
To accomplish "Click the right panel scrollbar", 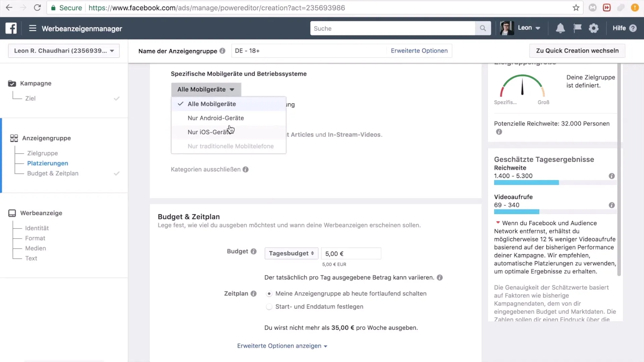I will tap(619, 169).
